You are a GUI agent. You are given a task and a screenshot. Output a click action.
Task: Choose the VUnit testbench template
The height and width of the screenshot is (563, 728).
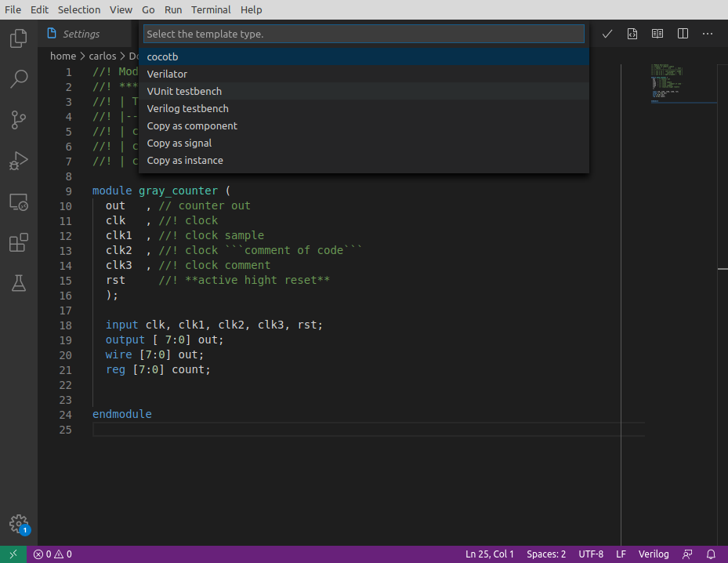pos(184,91)
